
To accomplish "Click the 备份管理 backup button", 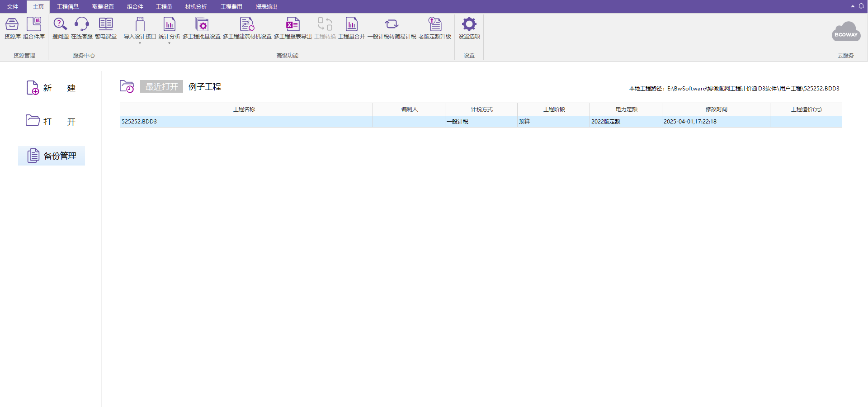I will [52, 156].
